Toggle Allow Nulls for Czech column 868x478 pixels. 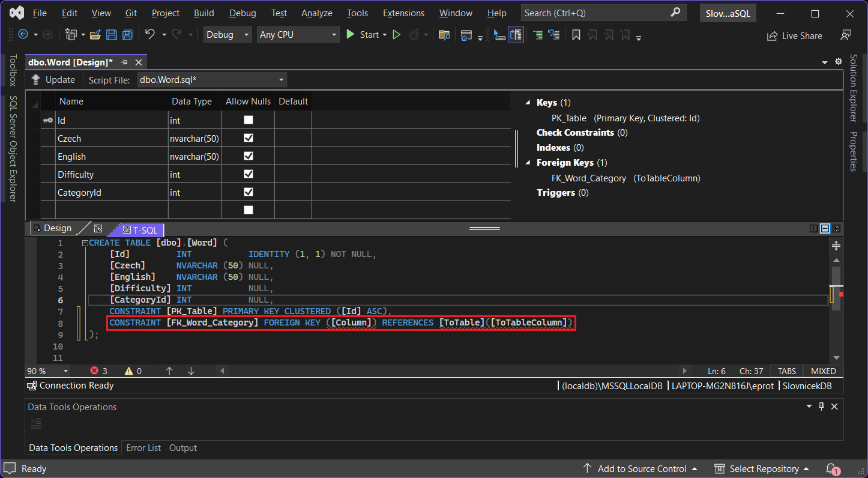coord(249,138)
